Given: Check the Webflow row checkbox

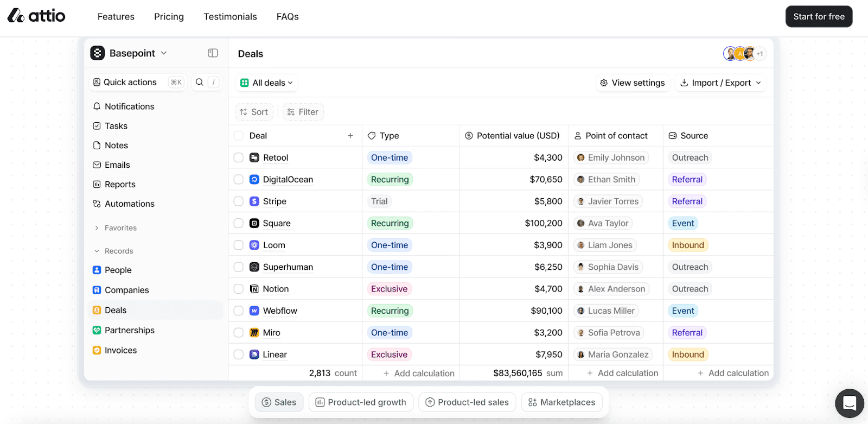Looking at the screenshot, I should [x=239, y=311].
